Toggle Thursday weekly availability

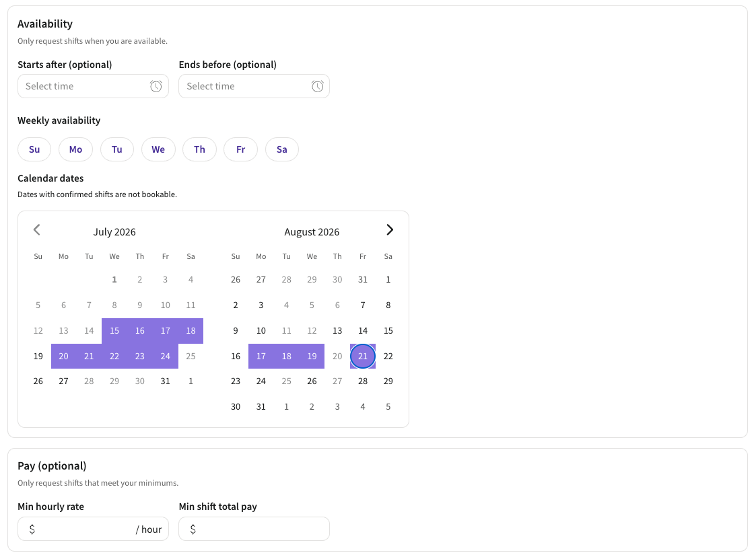pos(200,149)
